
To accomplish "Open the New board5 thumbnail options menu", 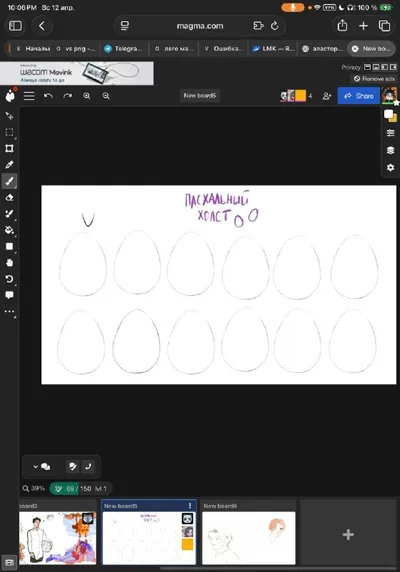I will point(190,506).
